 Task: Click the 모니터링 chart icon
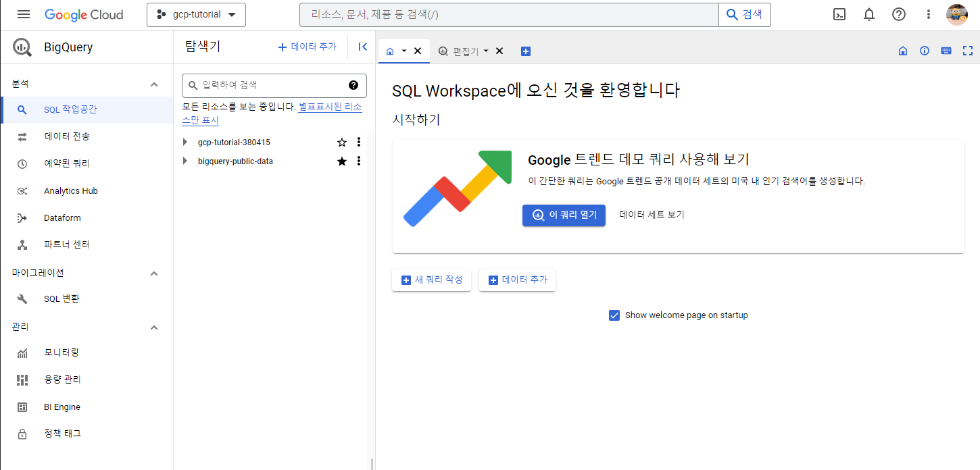coord(22,352)
